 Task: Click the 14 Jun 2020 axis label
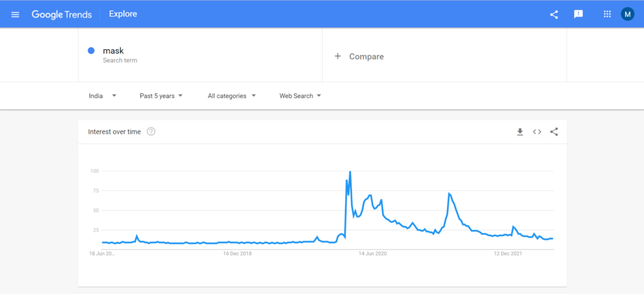click(372, 254)
